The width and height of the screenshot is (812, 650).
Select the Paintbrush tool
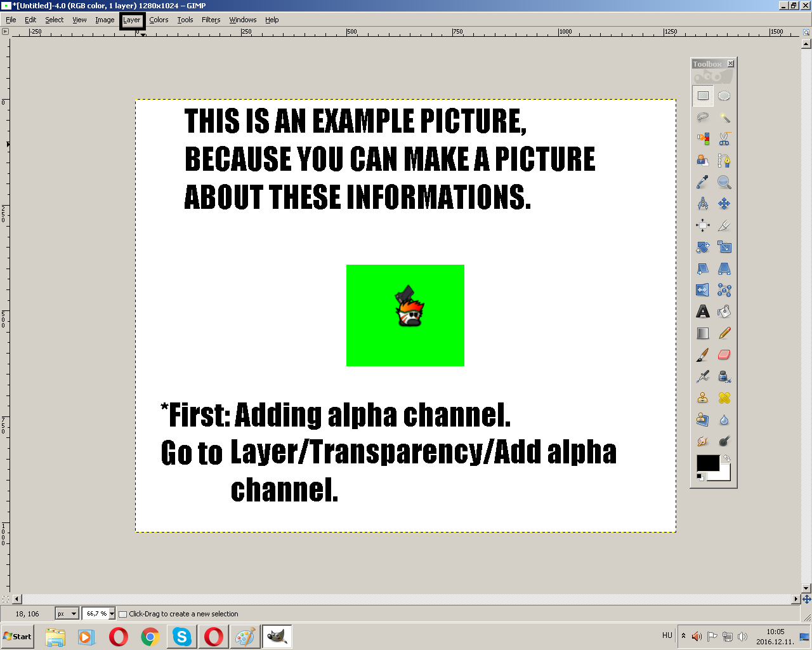pyautogui.click(x=703, y=354)
